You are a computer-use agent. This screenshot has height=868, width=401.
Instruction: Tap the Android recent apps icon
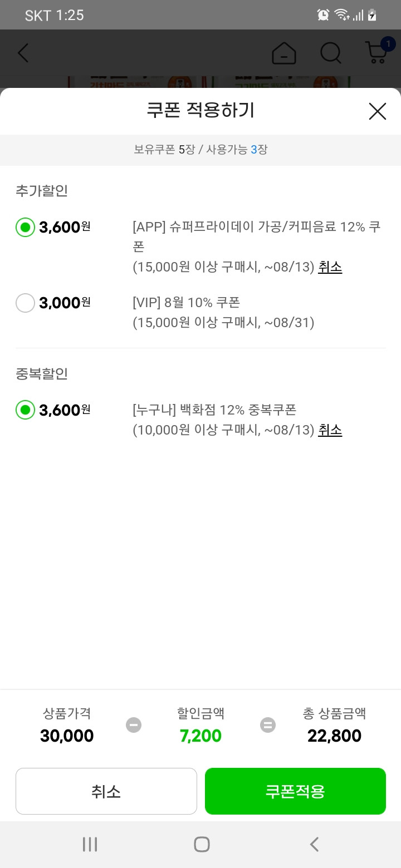[x=90, y=844]
